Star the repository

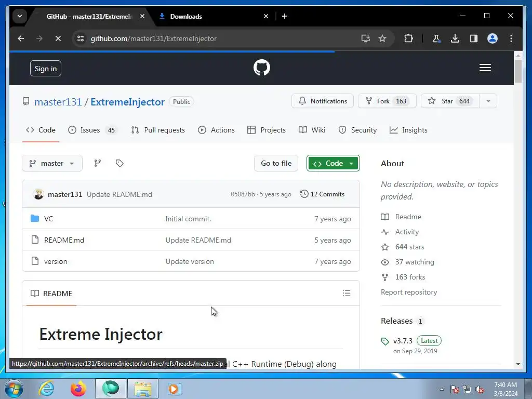(x=450, y=101)
